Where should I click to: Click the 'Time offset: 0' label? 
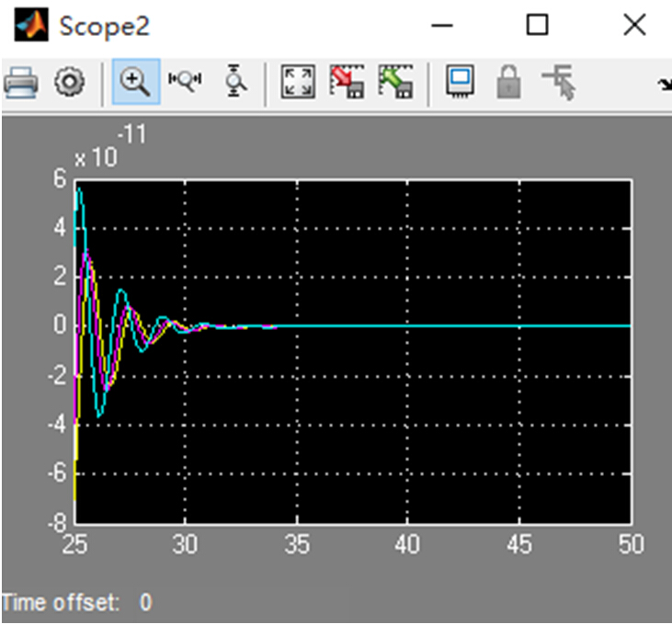[x=77, y=602]
